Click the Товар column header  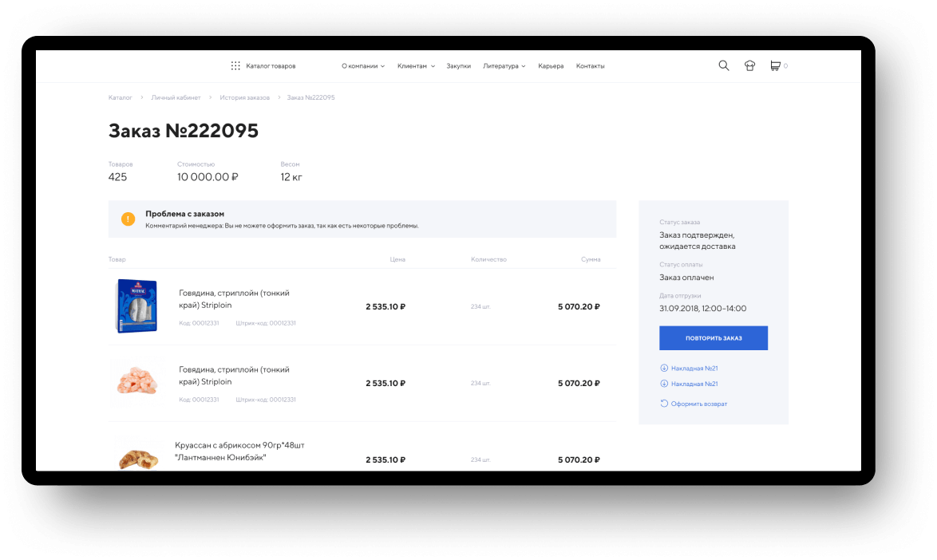point(117,259)
